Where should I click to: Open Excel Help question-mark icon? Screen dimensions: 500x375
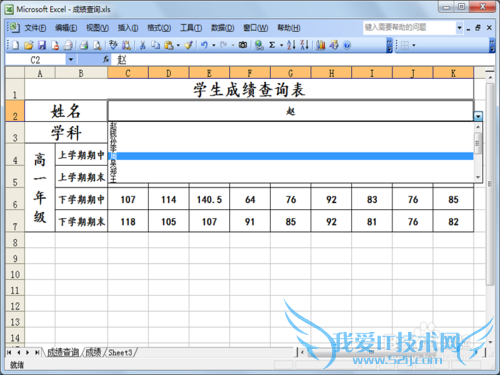[347, 45]
